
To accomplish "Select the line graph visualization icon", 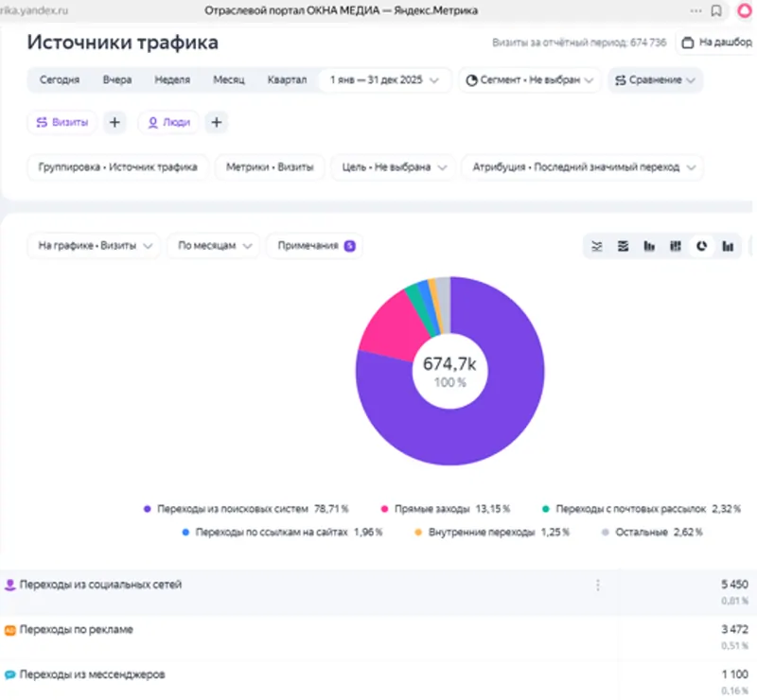I will (x=597, y=245).
